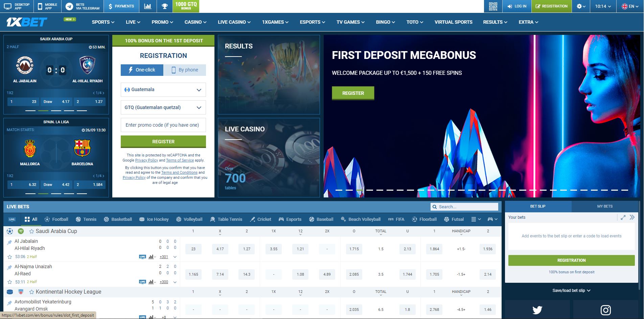
Task: Open the 10:14 time zone dropdown
Action: coord(603,6)
